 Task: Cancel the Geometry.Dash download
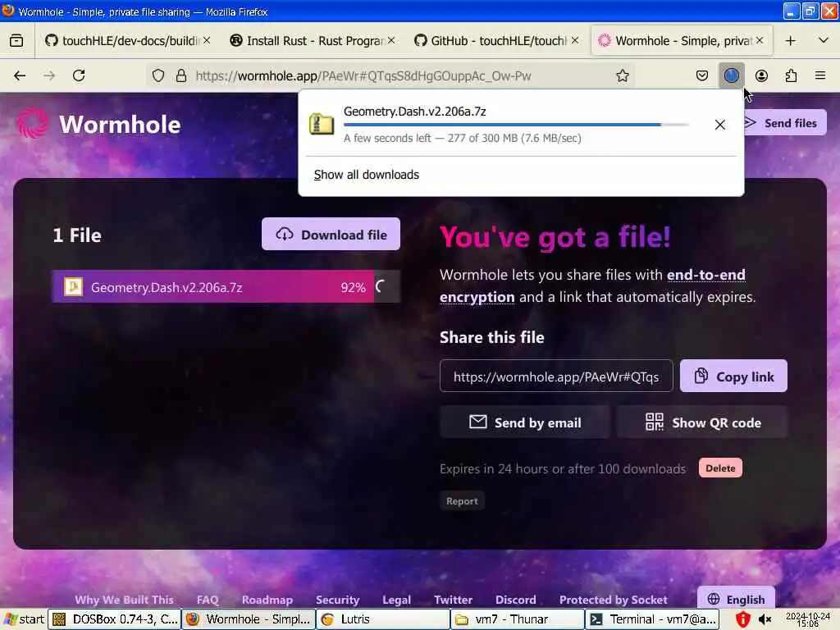(x=720, y=125)
